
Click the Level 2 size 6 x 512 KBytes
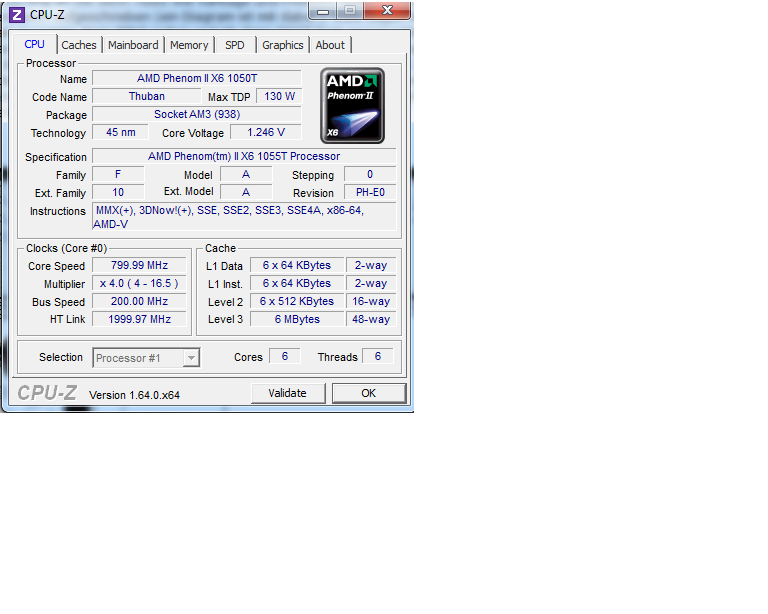tap(297, 301)
